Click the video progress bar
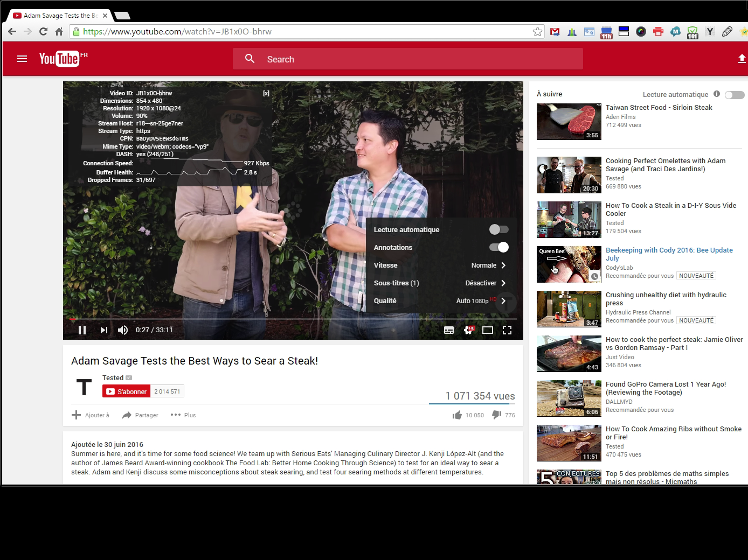Screen dimensions: 748x560 click(x=291, y=319)
